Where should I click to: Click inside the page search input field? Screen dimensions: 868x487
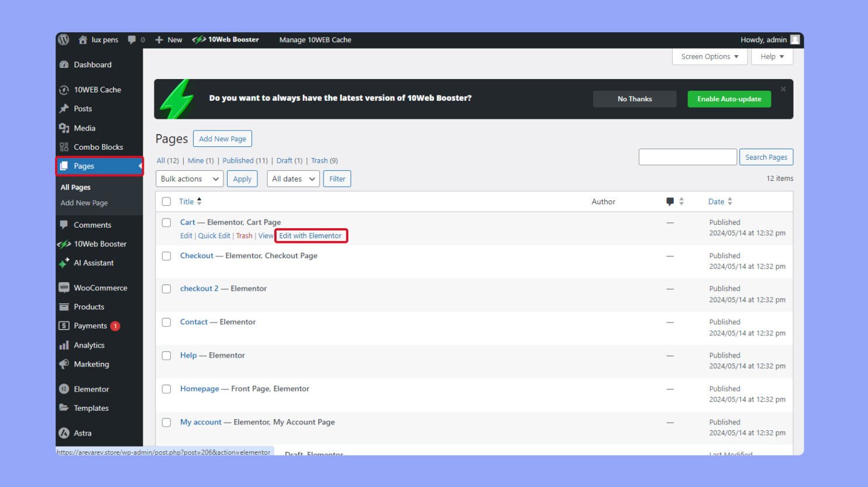[687, 157]
